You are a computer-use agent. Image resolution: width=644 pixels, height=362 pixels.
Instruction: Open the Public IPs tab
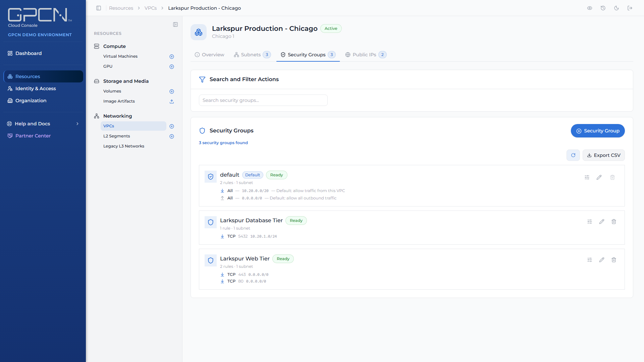(x=366, y=55)
